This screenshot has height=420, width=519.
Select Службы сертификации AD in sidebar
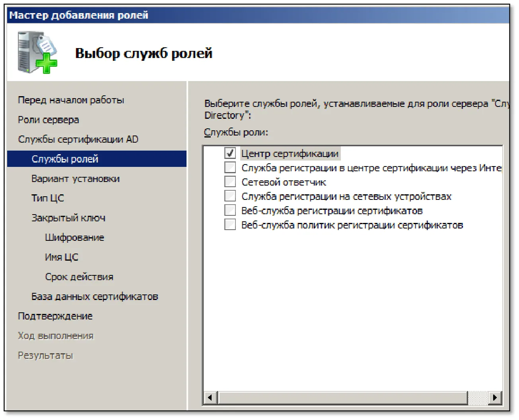pyautogui.click(x=78, y=139)
